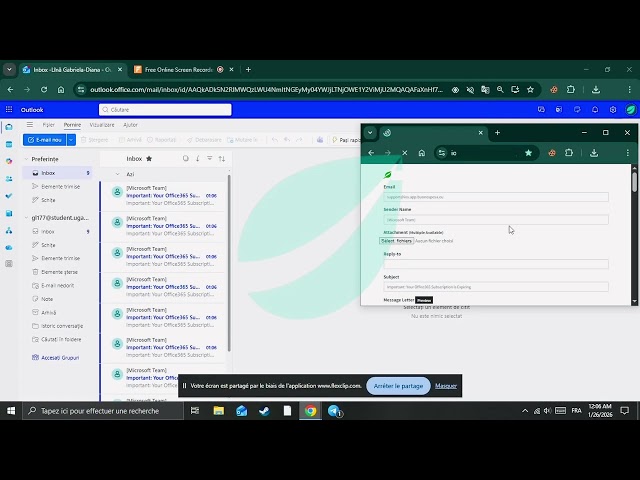Open File Explorer from taskbar
This screenshot has width=640, height=480.
219,411
